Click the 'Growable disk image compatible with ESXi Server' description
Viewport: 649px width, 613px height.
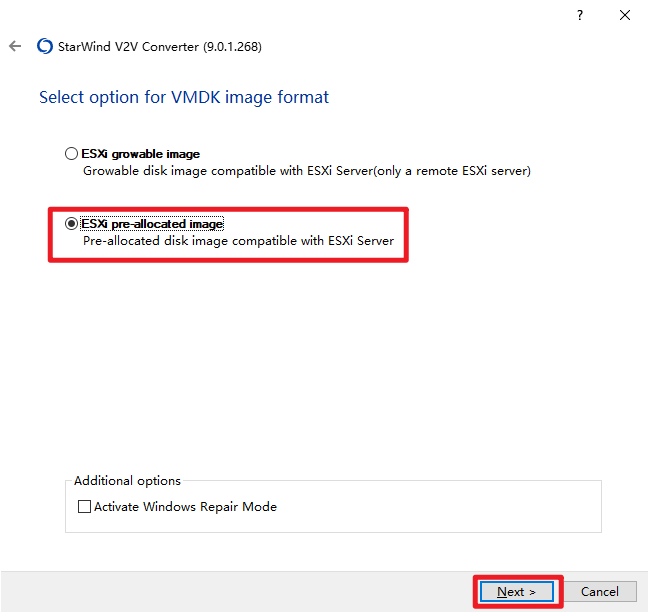point(307,171)
